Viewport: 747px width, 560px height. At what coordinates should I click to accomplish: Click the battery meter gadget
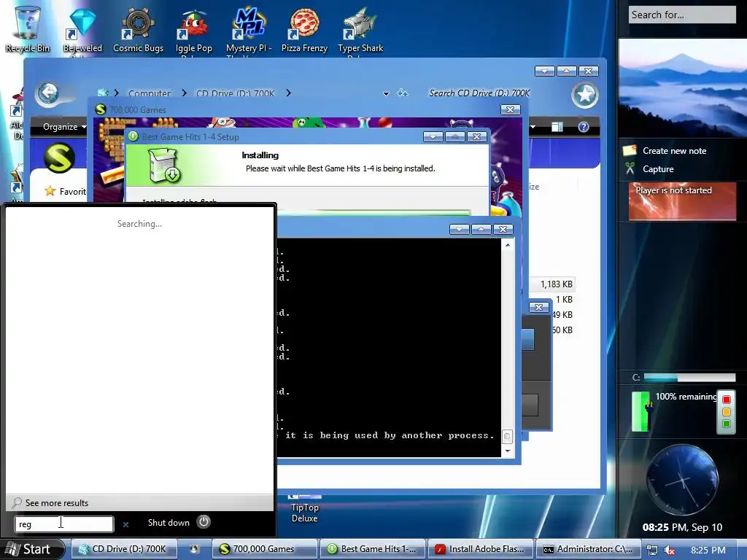pyautogui.click(x=641, y=411)
